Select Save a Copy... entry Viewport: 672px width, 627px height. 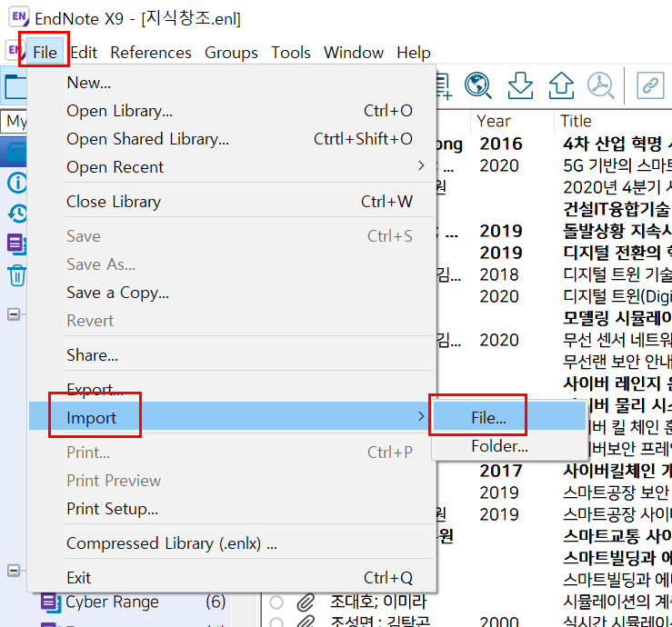232,293
